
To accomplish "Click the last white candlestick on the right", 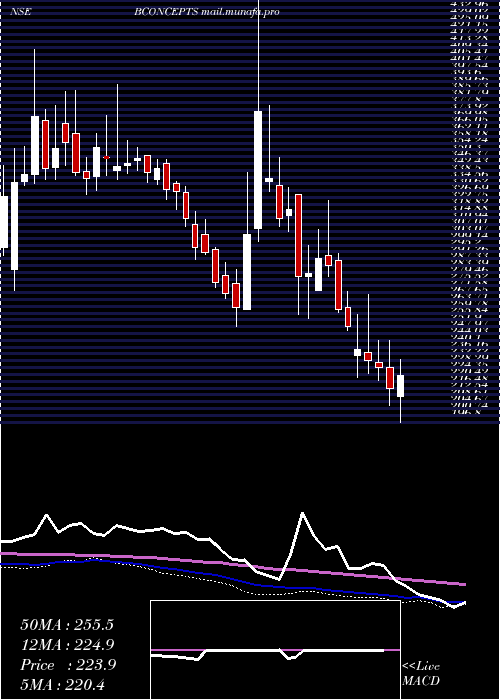I will coord(400,386).
